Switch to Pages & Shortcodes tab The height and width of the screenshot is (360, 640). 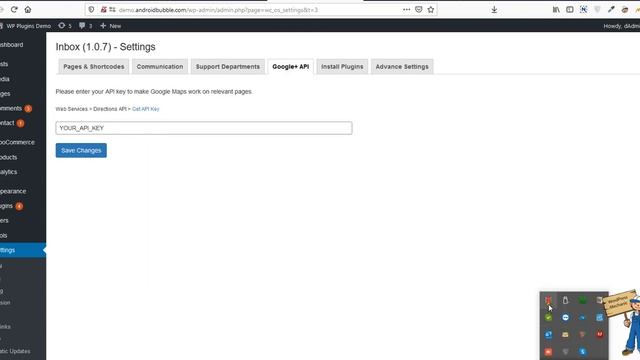(x=93, y=67)
